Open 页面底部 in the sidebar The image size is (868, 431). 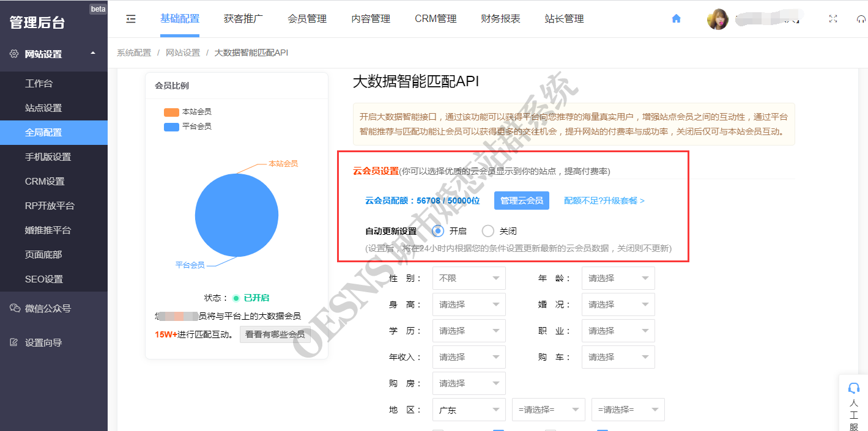54,254
